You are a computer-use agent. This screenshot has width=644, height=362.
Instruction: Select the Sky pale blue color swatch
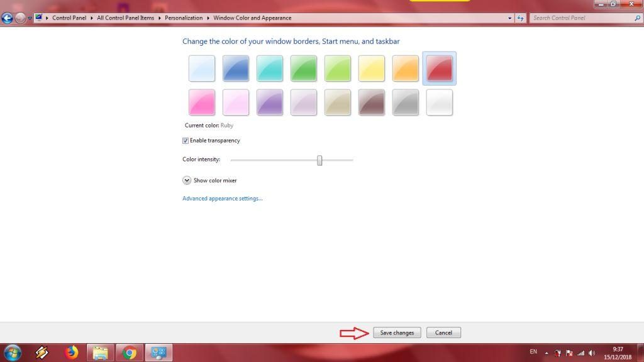click(202, 68)
